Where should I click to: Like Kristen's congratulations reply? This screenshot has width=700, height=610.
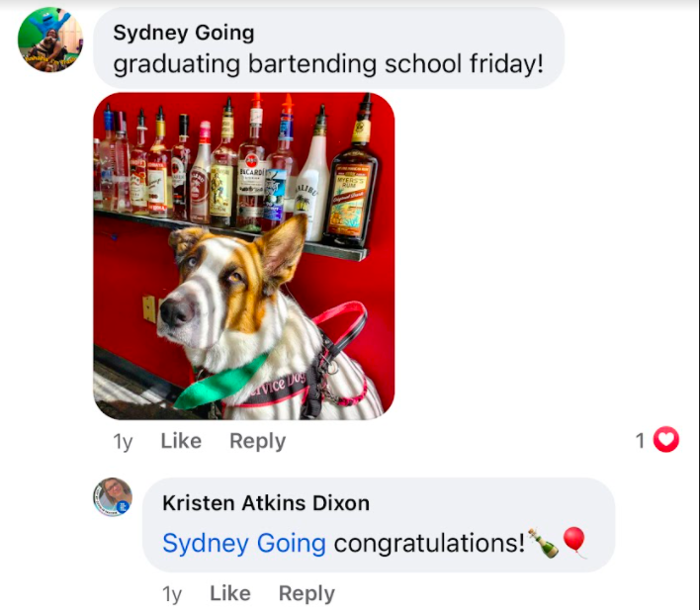click(230, 593)
